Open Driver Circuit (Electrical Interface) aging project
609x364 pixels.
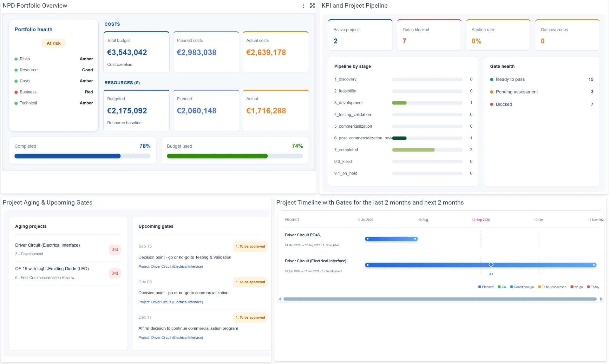click(x=48, y=245)
